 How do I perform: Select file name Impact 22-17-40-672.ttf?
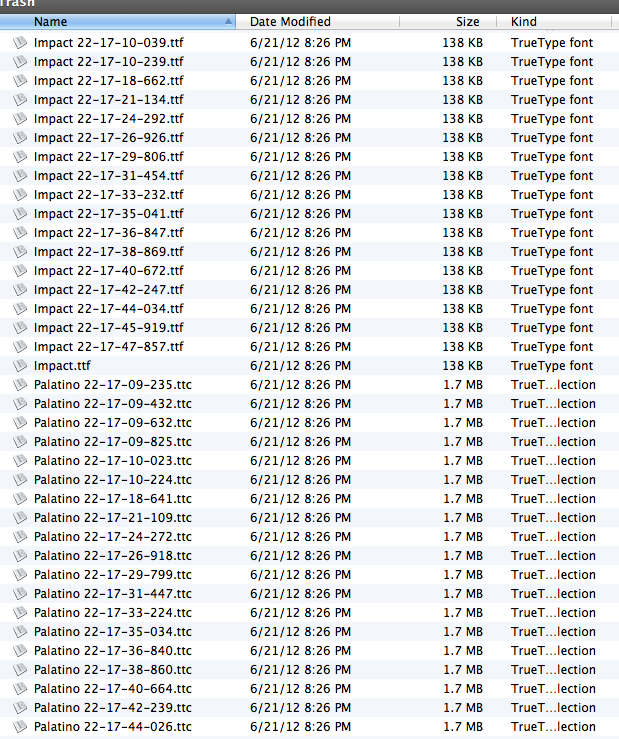pos(109,271)
